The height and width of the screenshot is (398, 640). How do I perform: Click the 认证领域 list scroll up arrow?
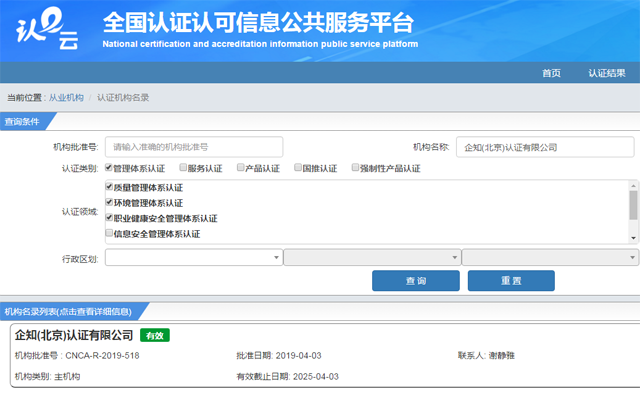click(633, 186)
